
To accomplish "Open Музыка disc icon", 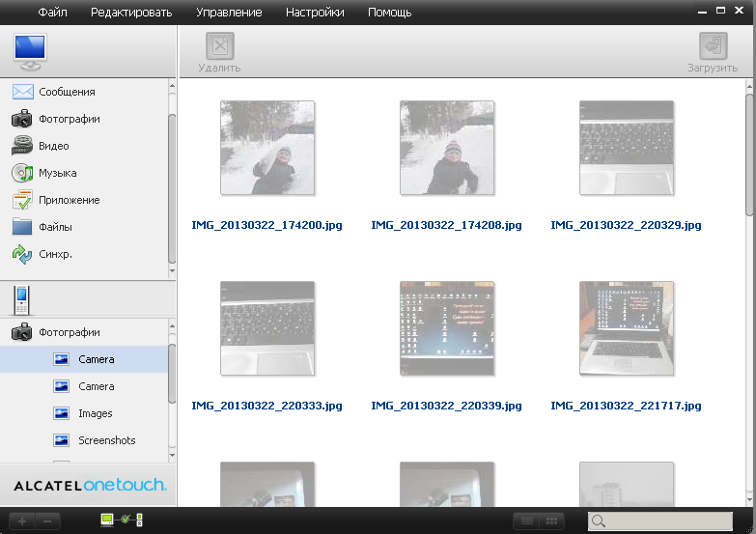I will pyautogui.click(x=22, y=173).
